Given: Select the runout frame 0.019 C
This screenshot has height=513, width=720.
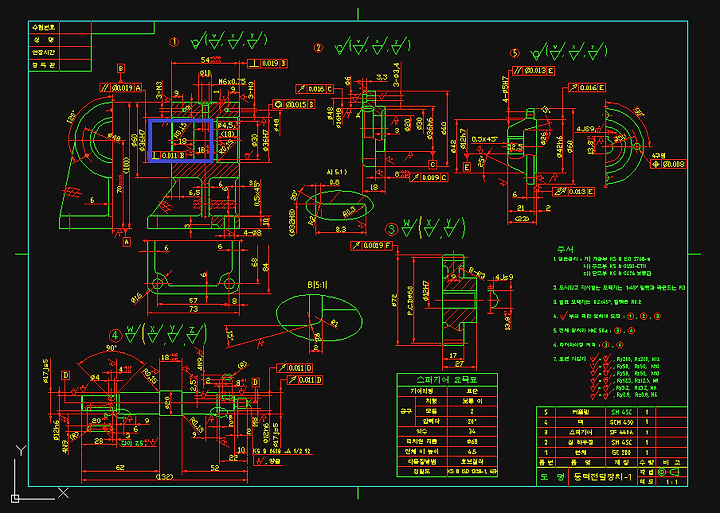Looking at the screenshot, I should [x=429, y=177].
